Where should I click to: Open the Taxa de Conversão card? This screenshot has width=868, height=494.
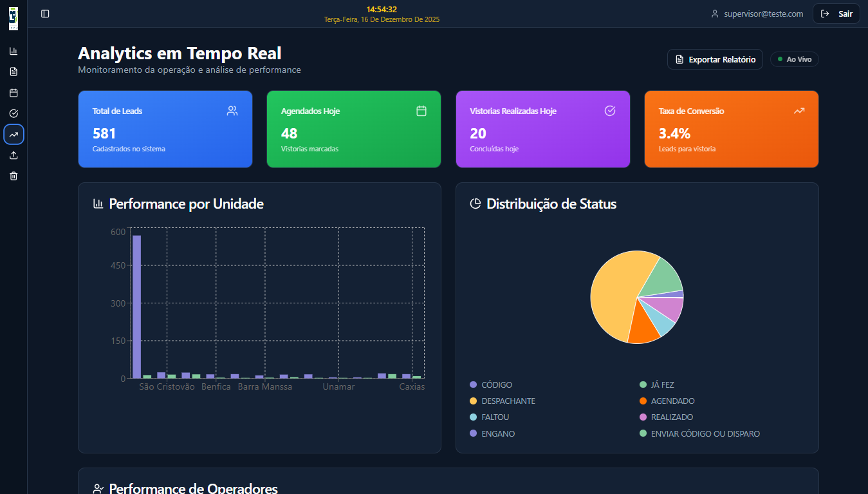(731, 129)
